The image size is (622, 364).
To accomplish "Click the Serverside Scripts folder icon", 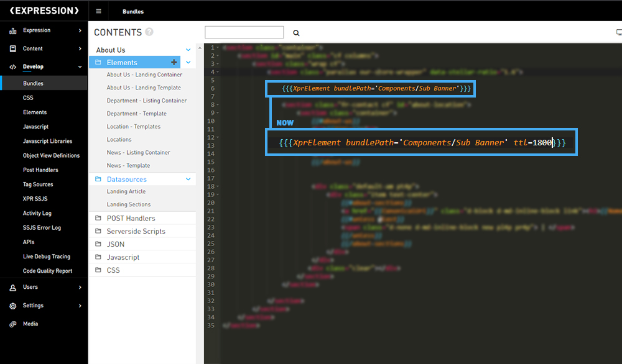I will click(98, 231).
